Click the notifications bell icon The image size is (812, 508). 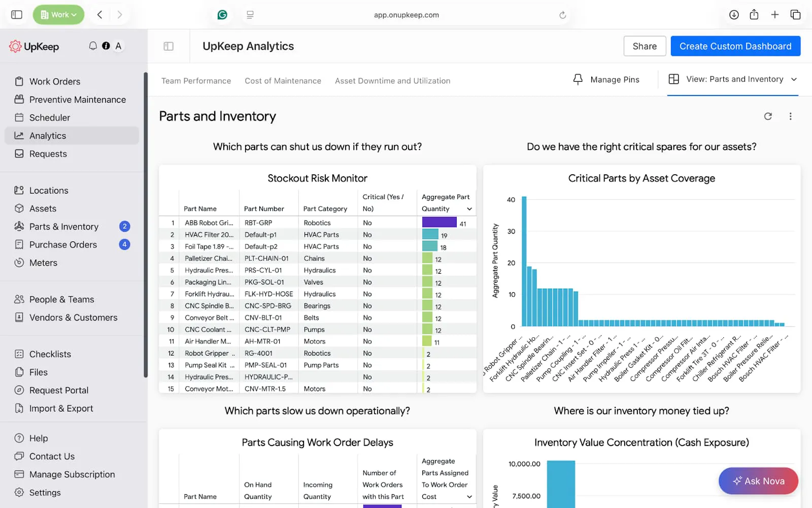93,46
